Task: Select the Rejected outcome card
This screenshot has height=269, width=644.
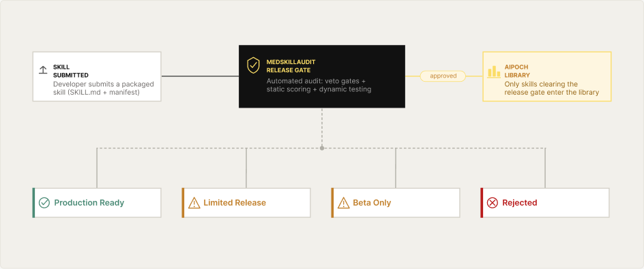Action: pos(545,202)
